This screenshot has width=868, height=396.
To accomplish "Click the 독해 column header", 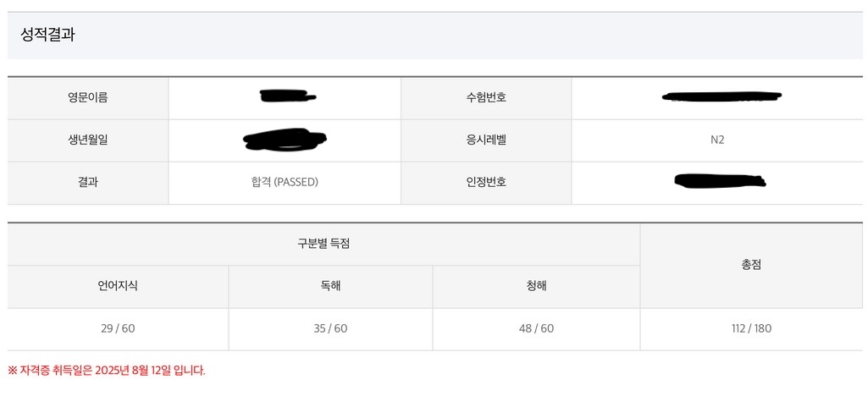I will click(330, 286).
